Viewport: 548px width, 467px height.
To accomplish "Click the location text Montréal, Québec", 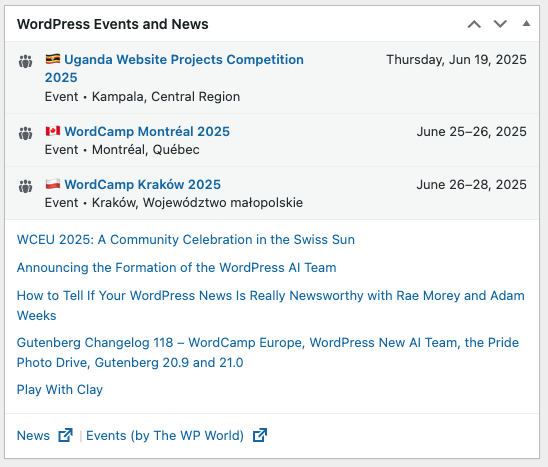I will pyautogui.click(x=146, y=150).
